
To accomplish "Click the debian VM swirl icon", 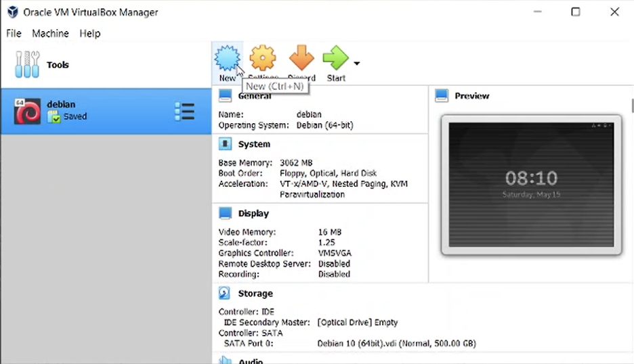I will point(27,112).
